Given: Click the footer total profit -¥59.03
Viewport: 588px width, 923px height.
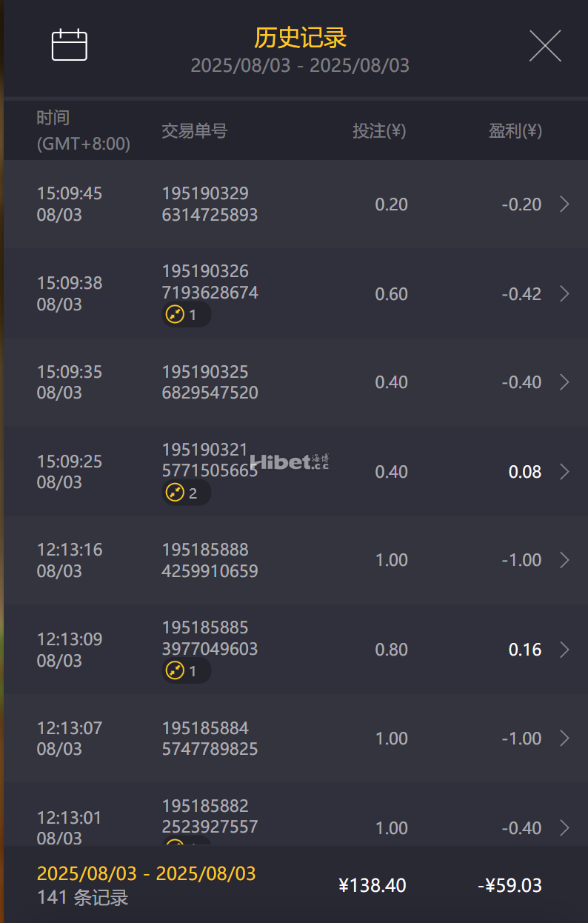Looking at the screenshot, I should tap(510, 885).
